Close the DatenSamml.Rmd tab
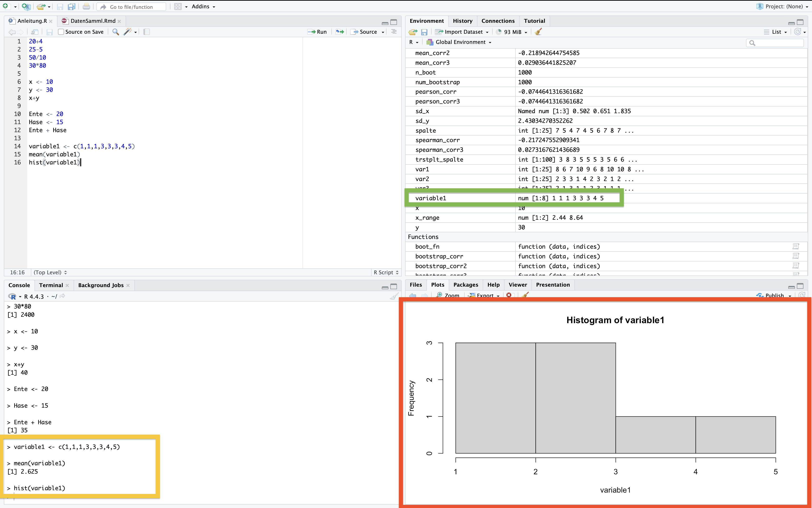This screenshot has width=812, height=508. [x=119, y=21]
